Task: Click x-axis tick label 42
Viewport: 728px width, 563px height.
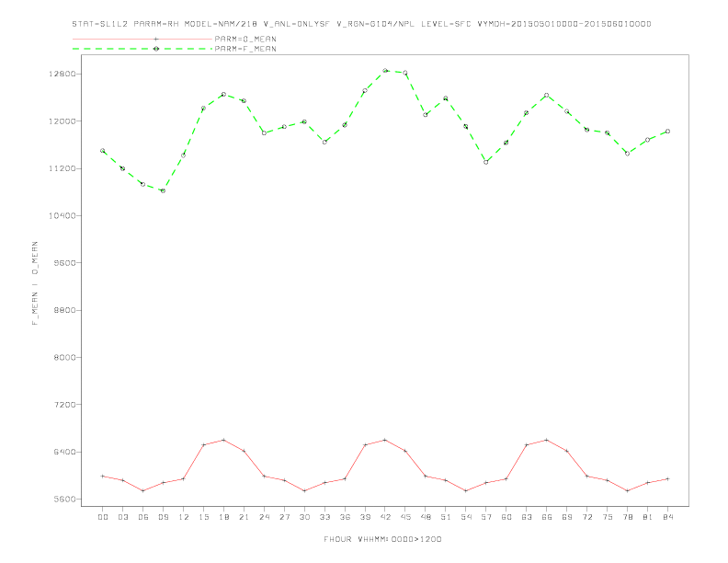Action: pyautogui.click(x=385, y=517)
